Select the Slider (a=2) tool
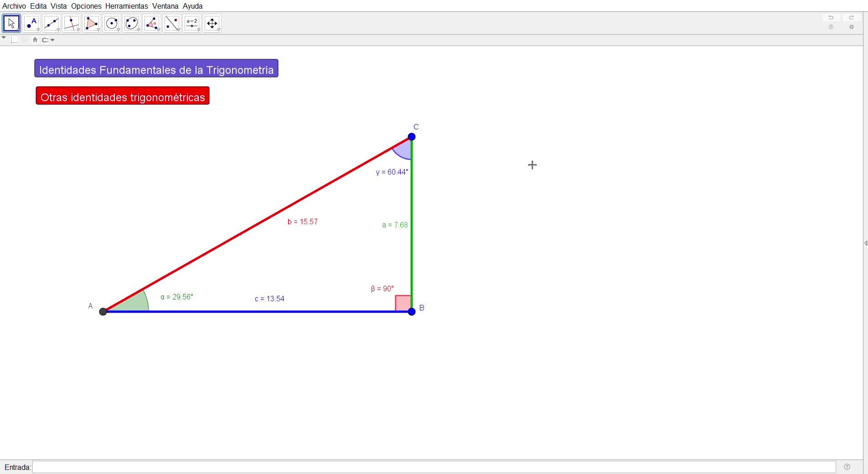Viewport: 868px width, 474px height. (192, 23)
